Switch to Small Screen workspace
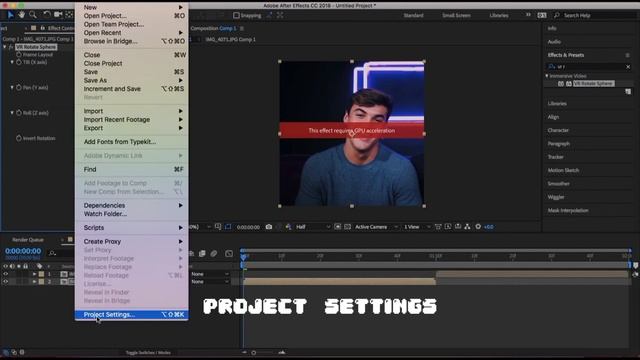 tap(456, 16)
